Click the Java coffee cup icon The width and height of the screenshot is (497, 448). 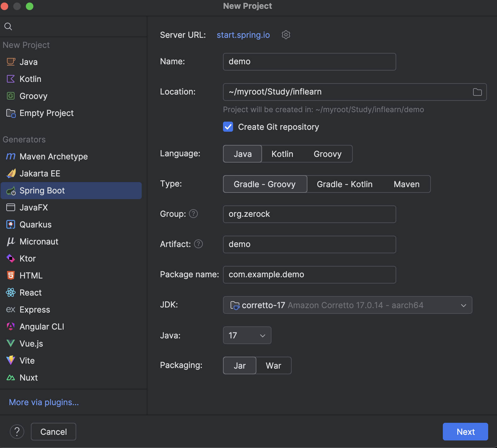coord(11,62)
